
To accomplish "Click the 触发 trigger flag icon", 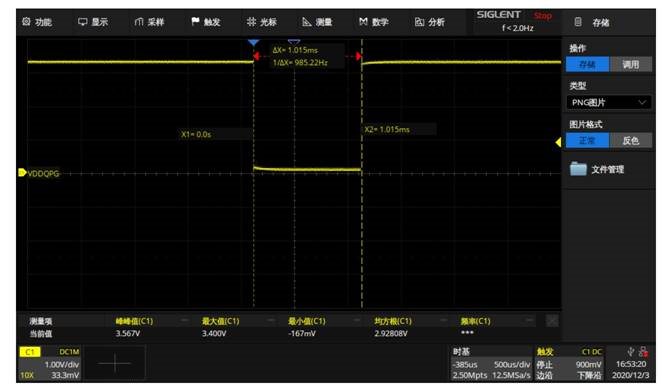I will pos(195,21).
